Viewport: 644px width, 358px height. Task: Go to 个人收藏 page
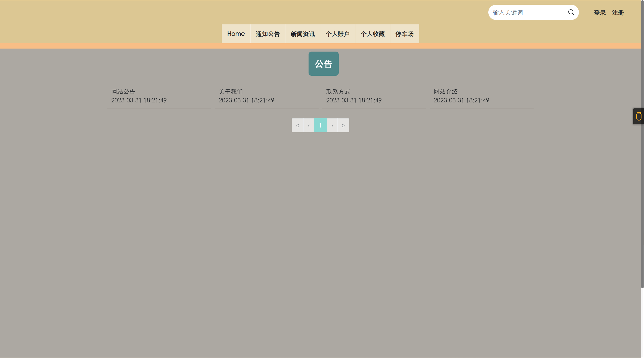[372, 34]
